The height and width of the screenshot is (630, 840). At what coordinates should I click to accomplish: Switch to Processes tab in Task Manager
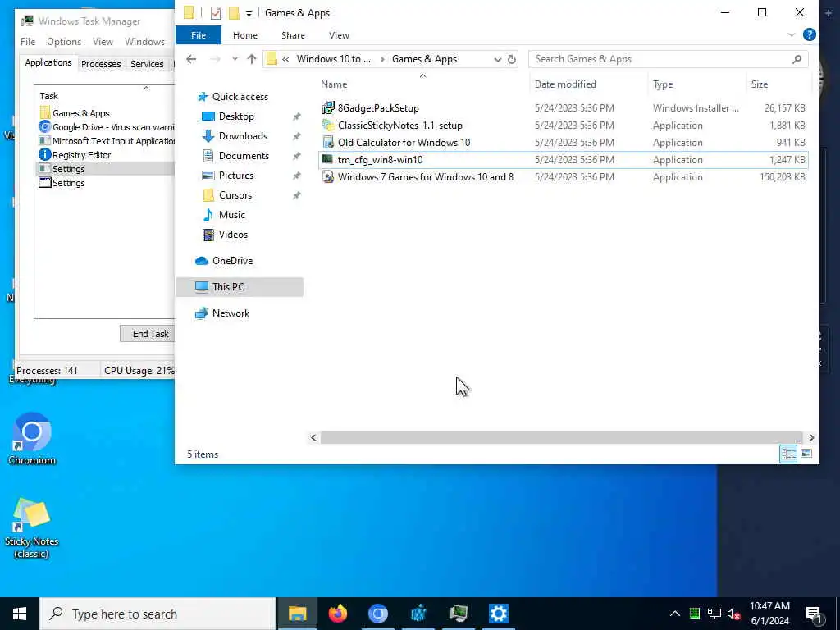[x=101, y=64]
